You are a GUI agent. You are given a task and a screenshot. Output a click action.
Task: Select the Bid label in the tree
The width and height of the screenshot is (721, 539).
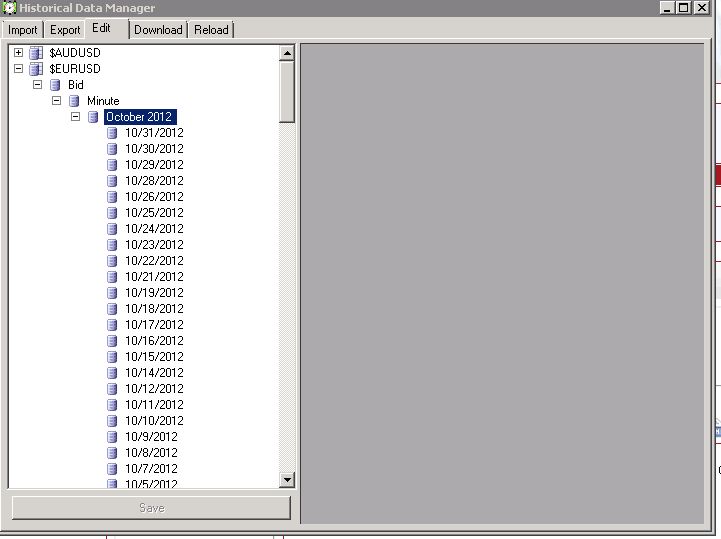tap(76, 85)
